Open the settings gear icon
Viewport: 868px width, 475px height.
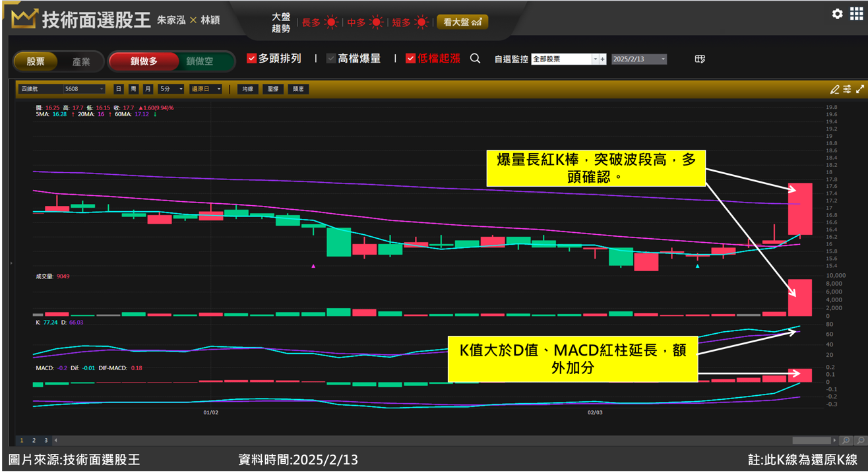(x=837, y=14)
